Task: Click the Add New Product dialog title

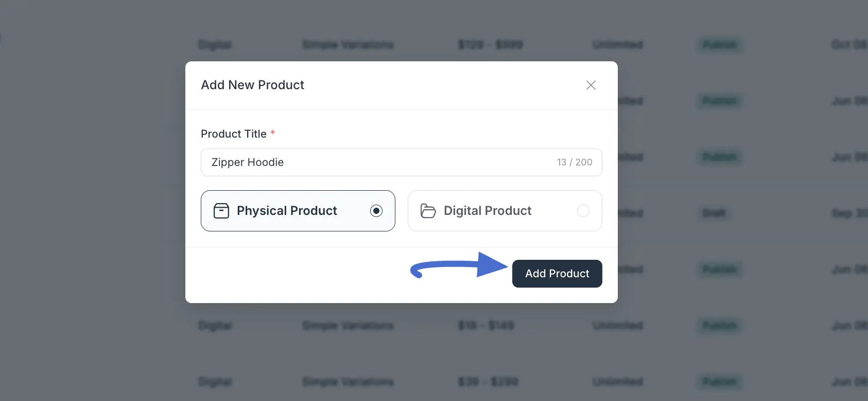Action: (x=252, y=85)
